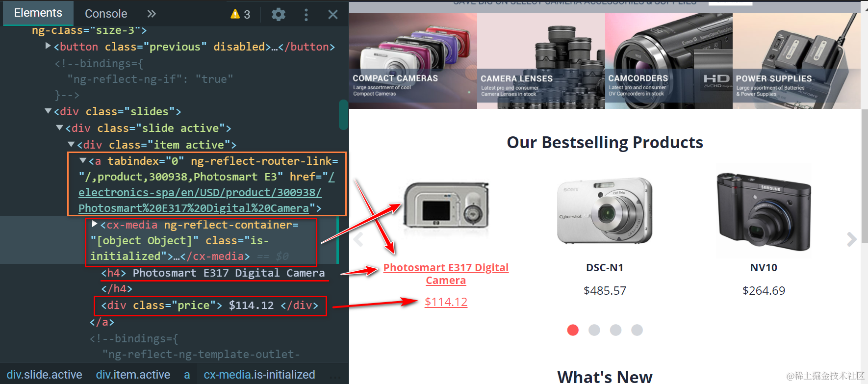Open DevTools settings gear icon

(279, 14)
